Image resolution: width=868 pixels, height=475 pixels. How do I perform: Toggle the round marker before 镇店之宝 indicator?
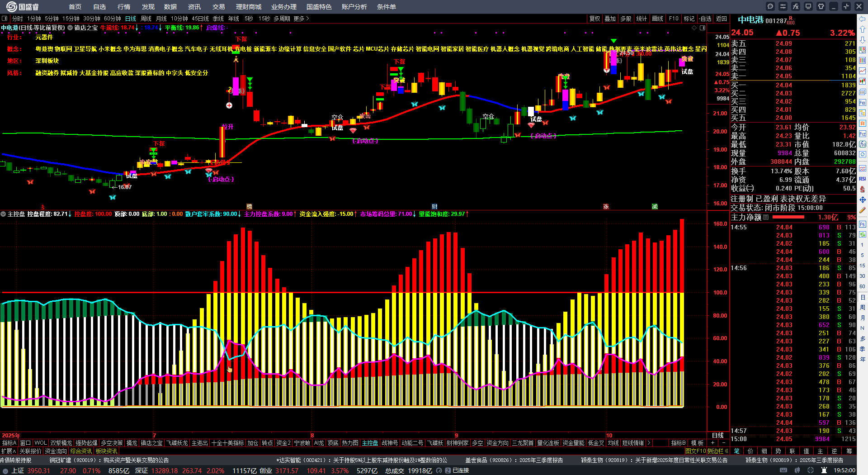point(70,28)
